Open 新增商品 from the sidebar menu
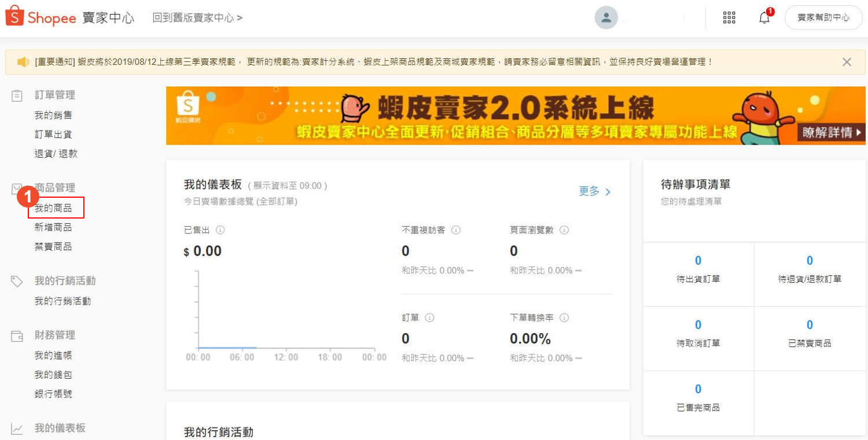 [x=53, y=227]
